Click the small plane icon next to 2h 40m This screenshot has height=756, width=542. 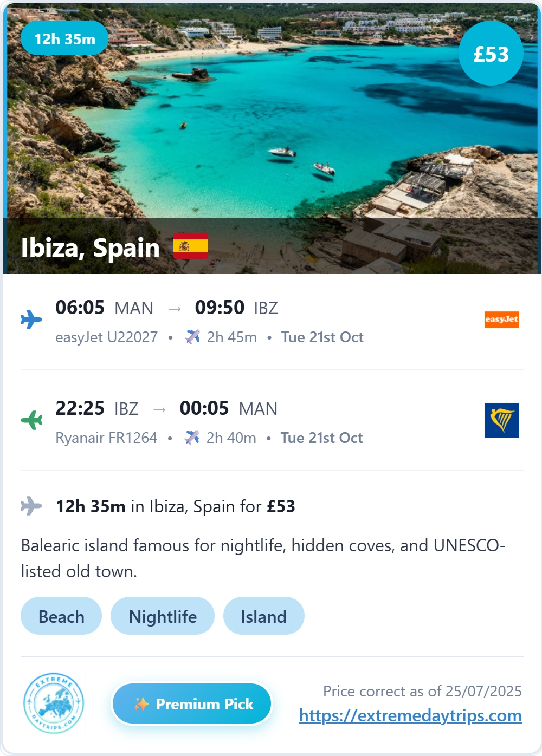coord(192,438)
